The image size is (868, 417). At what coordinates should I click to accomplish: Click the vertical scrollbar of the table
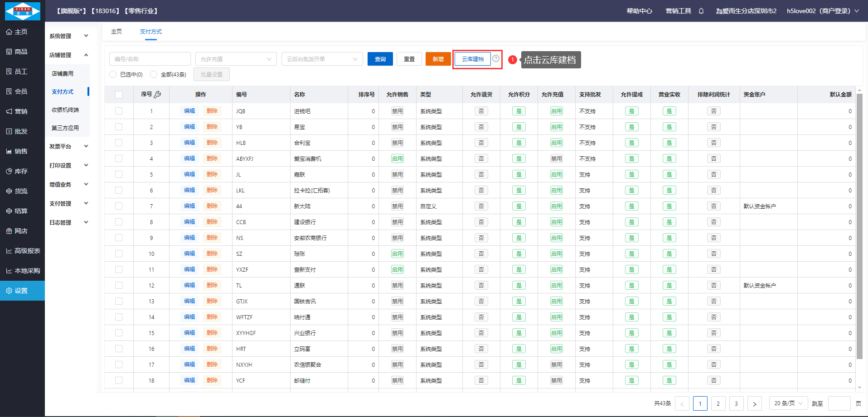point(859,226)
